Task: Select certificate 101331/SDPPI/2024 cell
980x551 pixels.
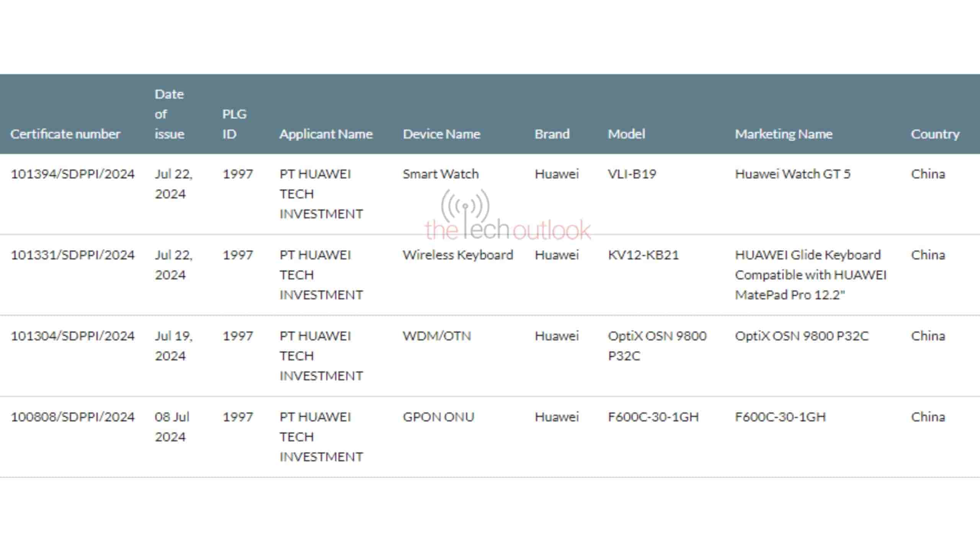Action: [x=73, y=255]
